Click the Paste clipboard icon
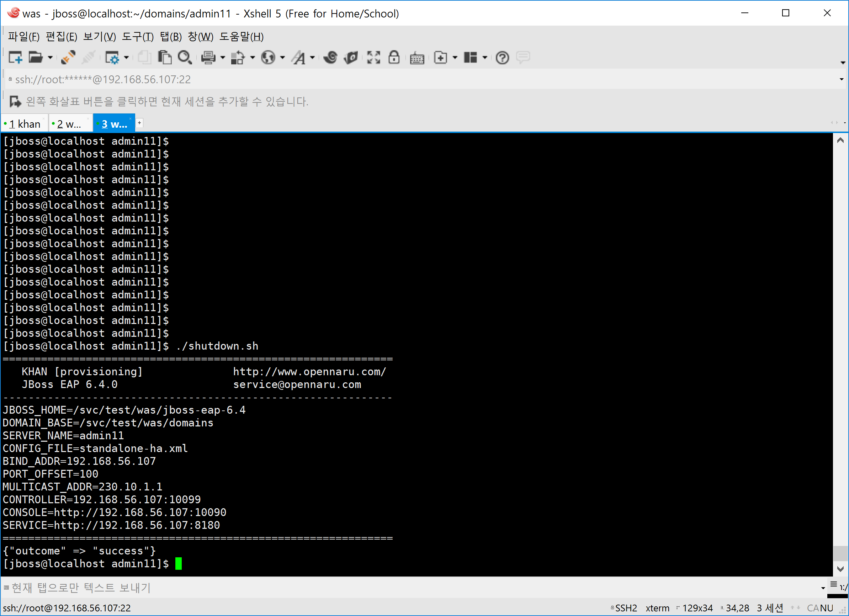The width and height of the screenshot is (849, 616). (165, 58)
